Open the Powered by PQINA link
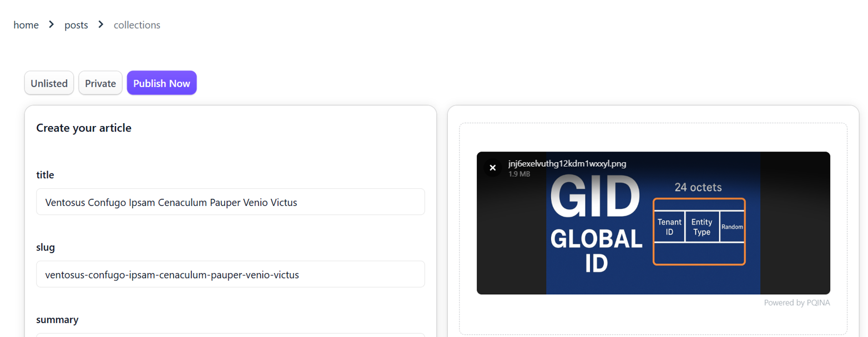868x337 pixels. point(796,303)
